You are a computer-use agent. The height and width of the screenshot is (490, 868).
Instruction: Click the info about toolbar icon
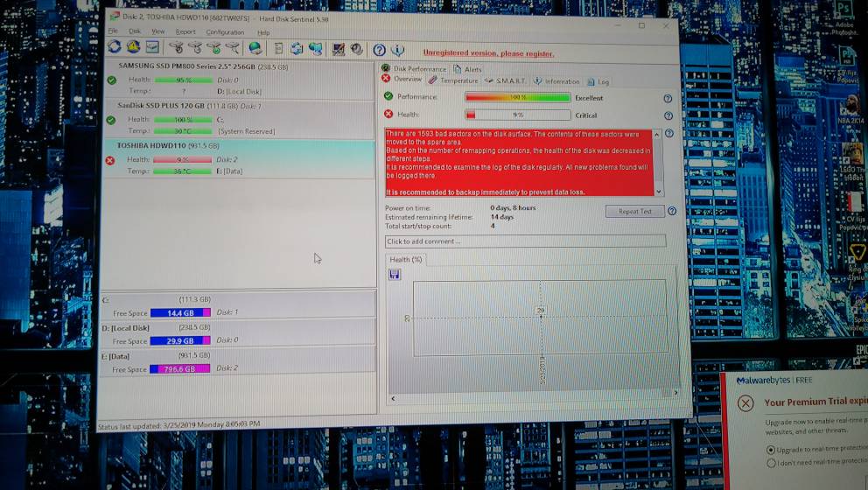[398, 51]
